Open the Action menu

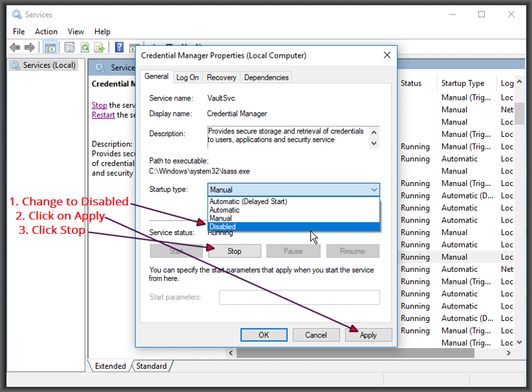(x=46, y=31)
